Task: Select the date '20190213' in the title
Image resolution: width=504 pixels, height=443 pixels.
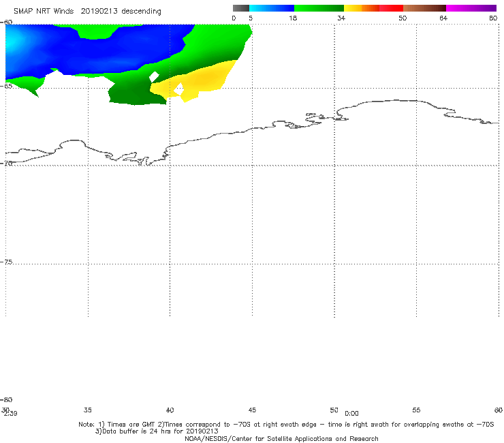Action: (99, 11)
